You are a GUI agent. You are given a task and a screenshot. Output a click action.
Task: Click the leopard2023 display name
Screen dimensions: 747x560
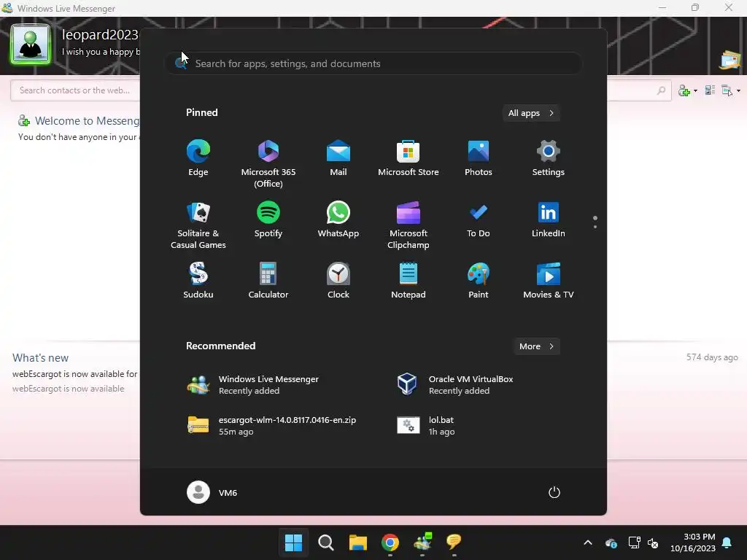point(100,34)
